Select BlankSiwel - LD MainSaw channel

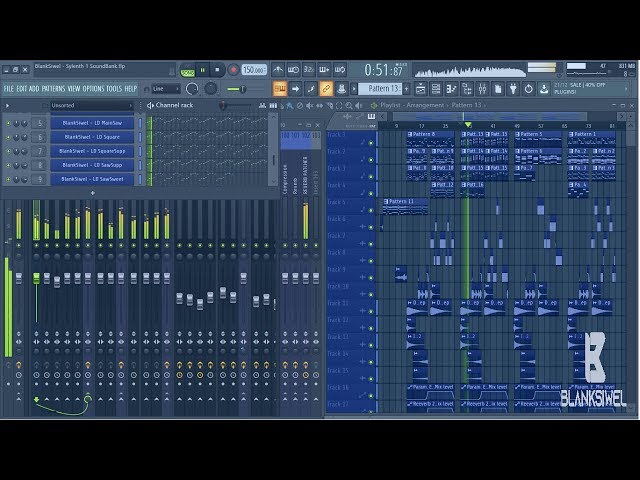[92, 123]
